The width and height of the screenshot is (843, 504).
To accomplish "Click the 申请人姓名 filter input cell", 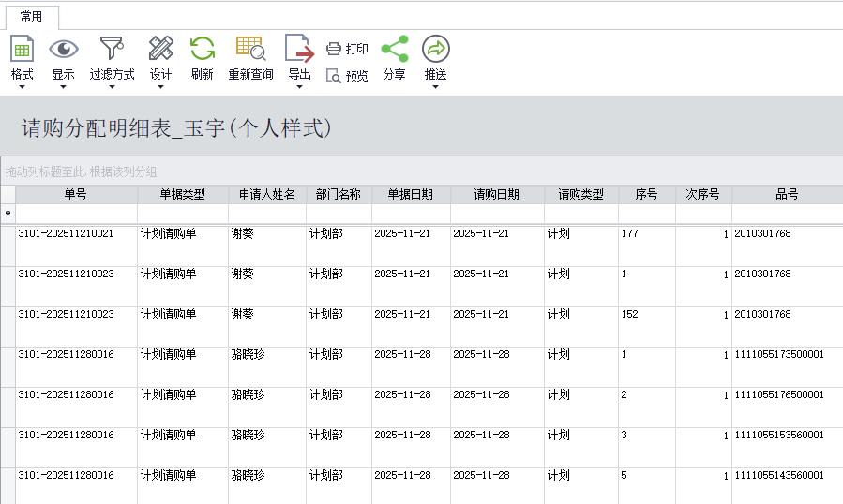I will 267,214.
